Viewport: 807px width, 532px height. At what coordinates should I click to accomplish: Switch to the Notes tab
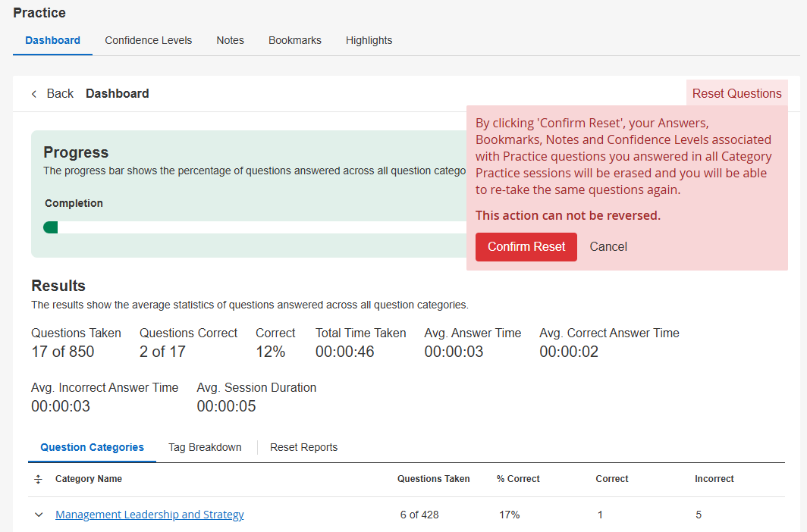coord(230,40)
